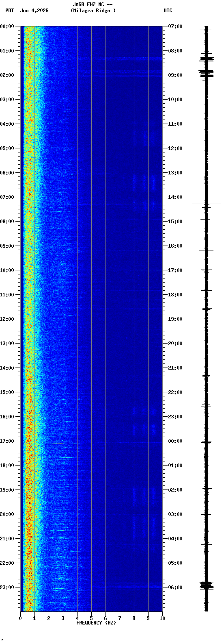Click the seismogram burst near 06:00 UTC
Image resolution: width=224 pixels, height=644 pixels.
[206, 585]
